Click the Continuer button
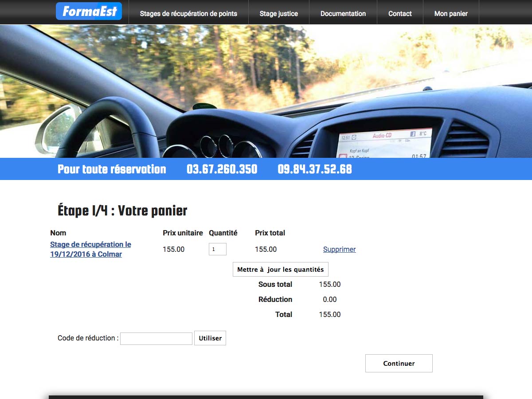 click(x=399, y=363)
